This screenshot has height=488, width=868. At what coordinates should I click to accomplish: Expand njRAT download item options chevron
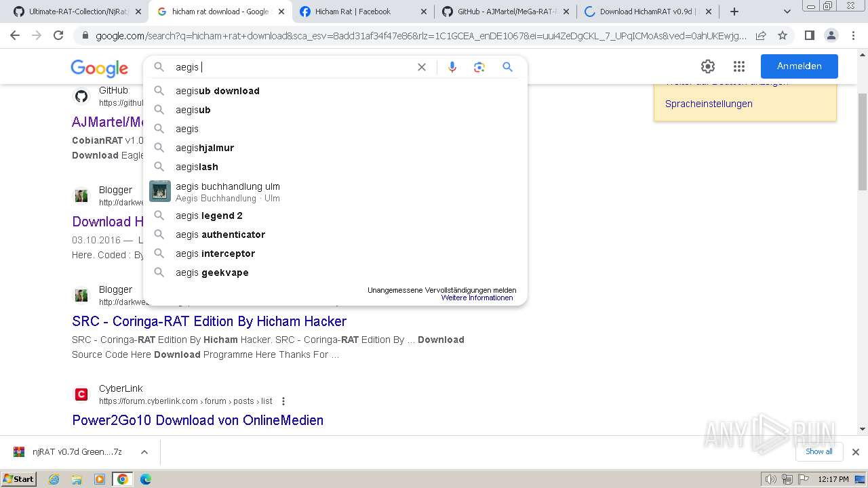click(144, 452)
